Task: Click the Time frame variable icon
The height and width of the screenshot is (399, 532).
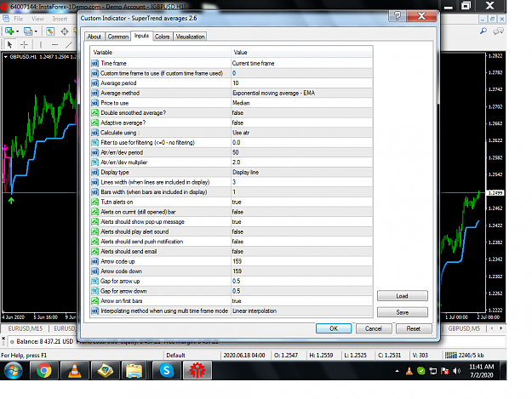Action: [x=95, y=64]
